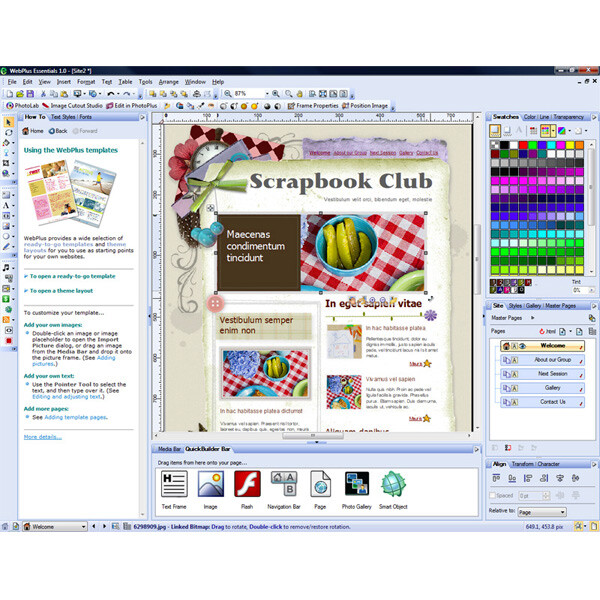Image resolution: width=600 pixels, height=600 pixels.
Task: Select the Image item in QuickBuilder Bar
Action: coord(210,490)
